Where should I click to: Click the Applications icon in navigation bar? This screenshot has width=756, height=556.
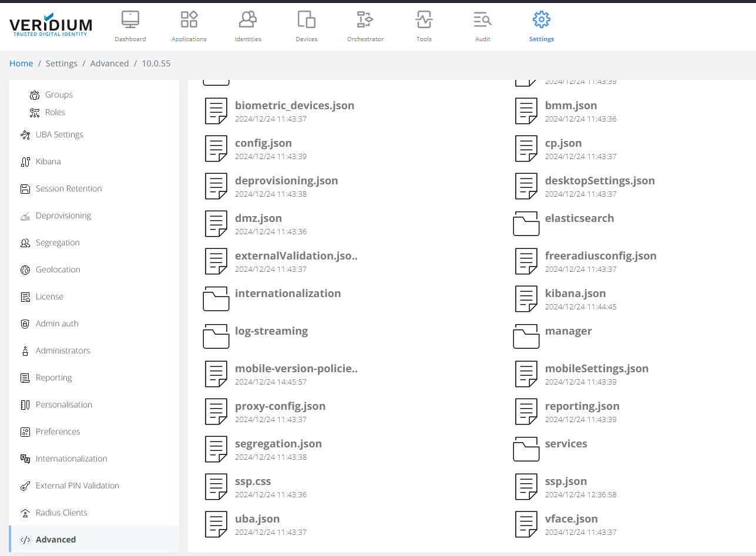pyautogui.click(x=189, y=20)
